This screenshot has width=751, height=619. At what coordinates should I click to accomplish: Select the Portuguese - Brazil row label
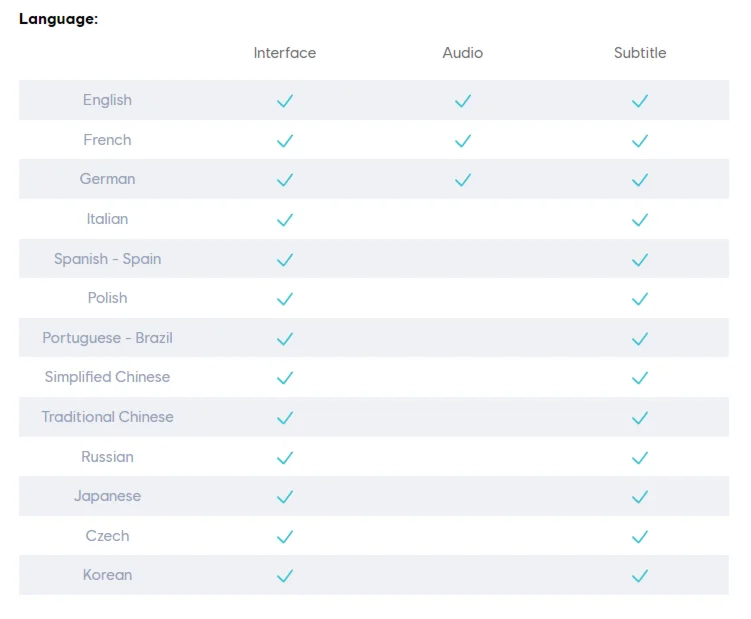107,338
